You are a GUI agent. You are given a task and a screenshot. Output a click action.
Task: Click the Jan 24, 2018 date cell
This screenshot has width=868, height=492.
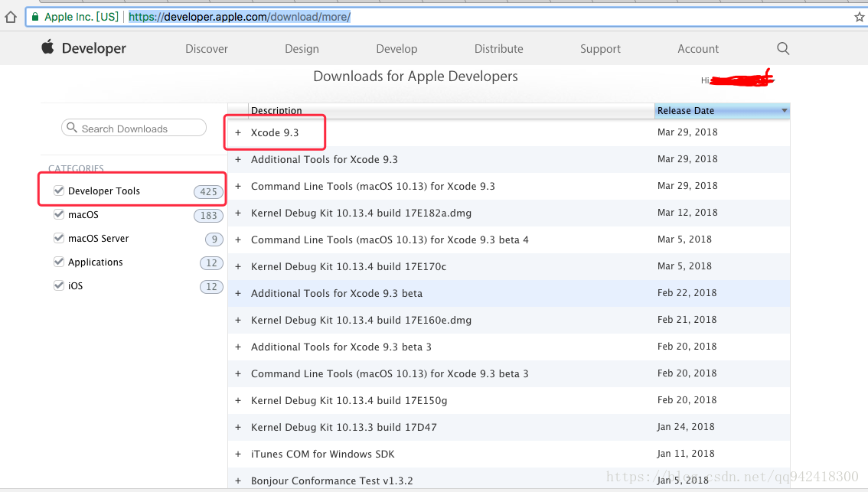tap(686, 427)
